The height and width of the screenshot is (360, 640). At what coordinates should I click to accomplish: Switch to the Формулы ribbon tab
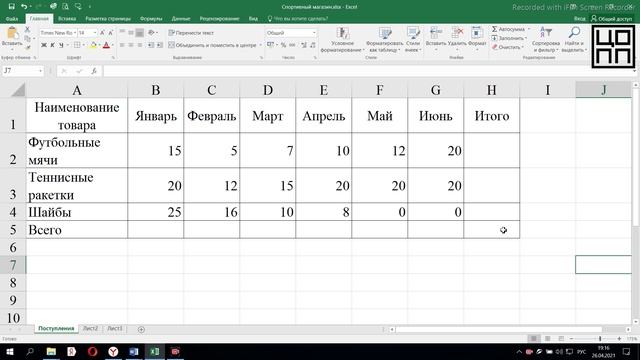click(x=151, y=19)
